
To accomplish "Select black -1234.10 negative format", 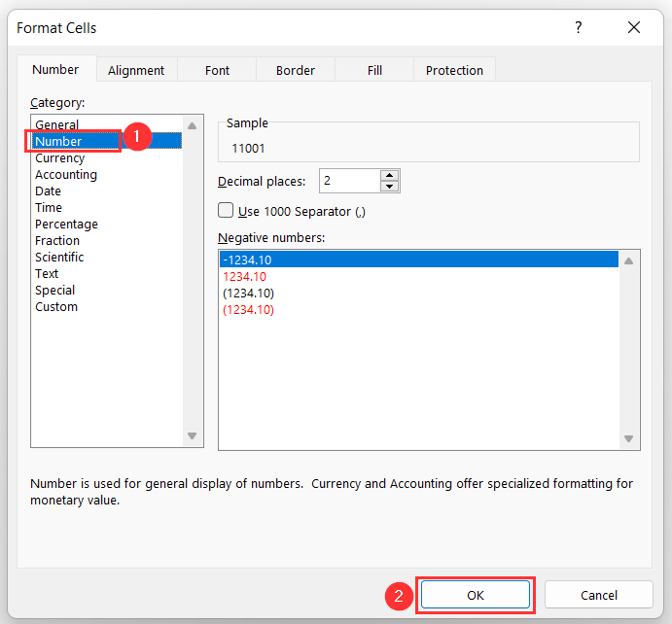I will coord(419,260).
